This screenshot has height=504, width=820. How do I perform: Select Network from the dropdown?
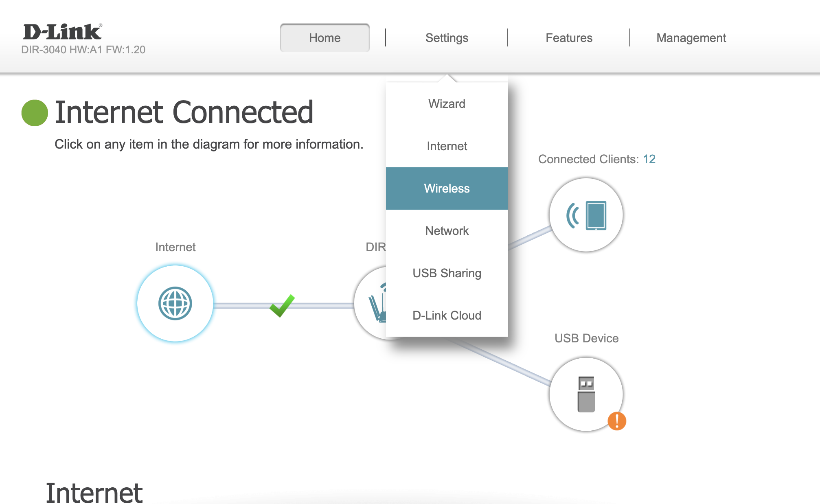447,231
